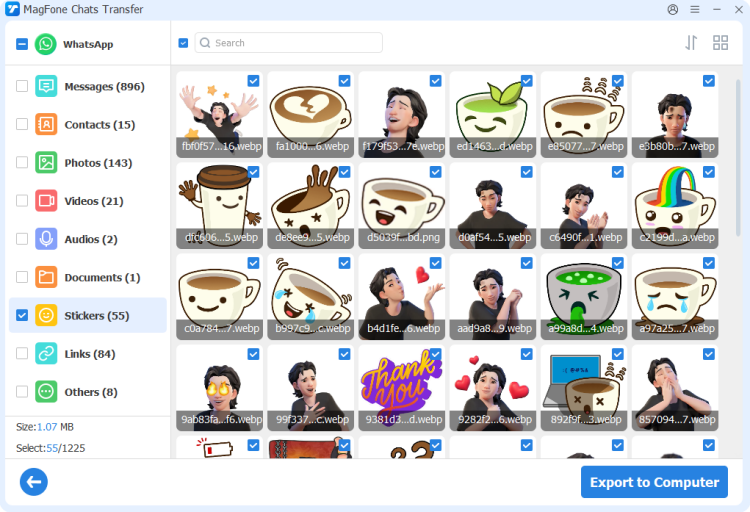Click the WhatsApp logo icon
The height and width of the screenshot is (512, 750).
[x=45, y=44]
